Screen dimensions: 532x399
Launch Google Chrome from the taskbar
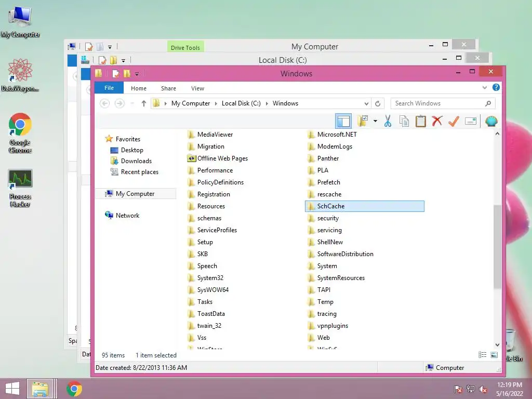pyautogui.click(x=74, y=389)
